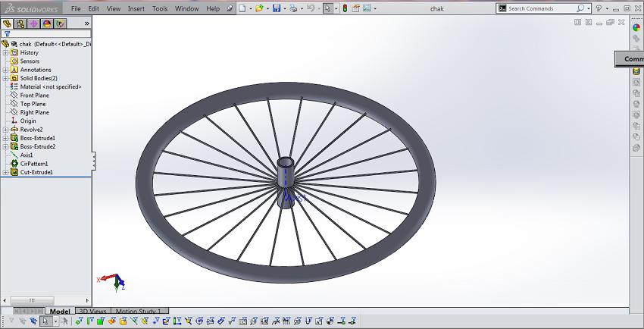Open the Tools menu

point(160,8)
